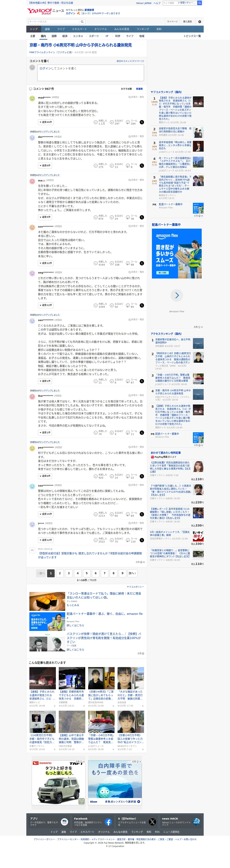Open the ヤフコメポリシー link
230x868 pixels.
[x=135, y=587]
